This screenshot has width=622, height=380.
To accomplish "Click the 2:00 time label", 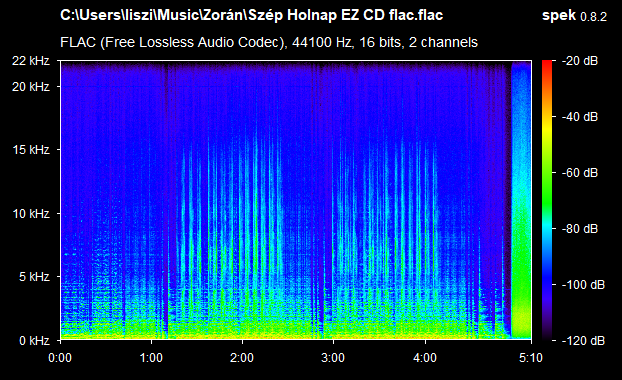I will (x=242, y=358).
